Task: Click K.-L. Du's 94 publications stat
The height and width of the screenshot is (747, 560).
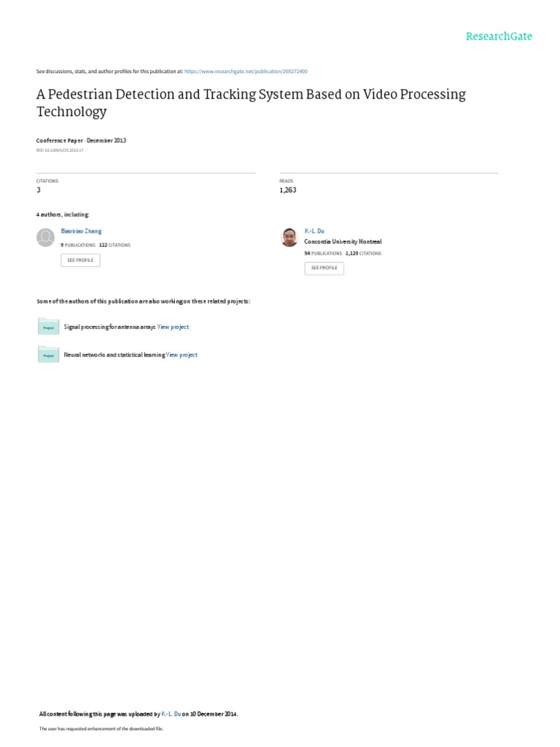Action: tap(323, 253)
